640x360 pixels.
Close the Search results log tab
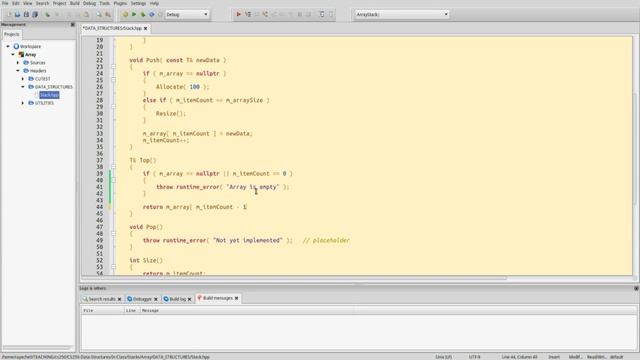pos(119,299)
